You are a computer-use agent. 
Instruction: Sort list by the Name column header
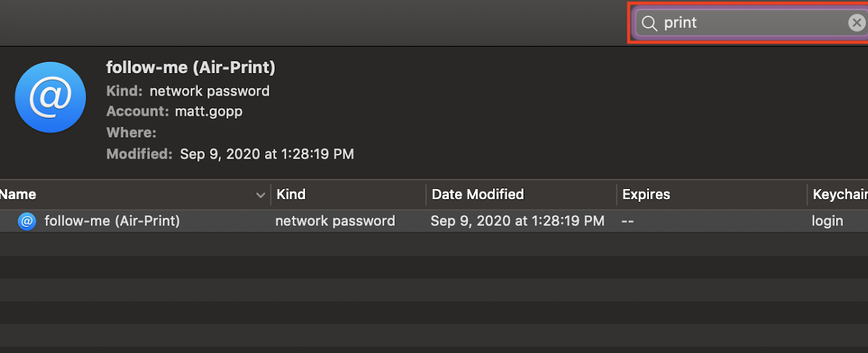(18, 194)
